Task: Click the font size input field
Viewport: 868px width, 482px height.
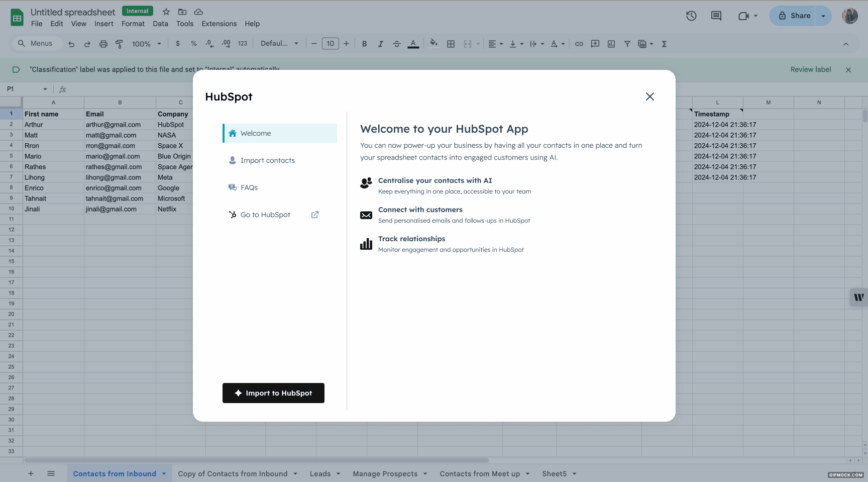Action: click(x=331, y=44)
